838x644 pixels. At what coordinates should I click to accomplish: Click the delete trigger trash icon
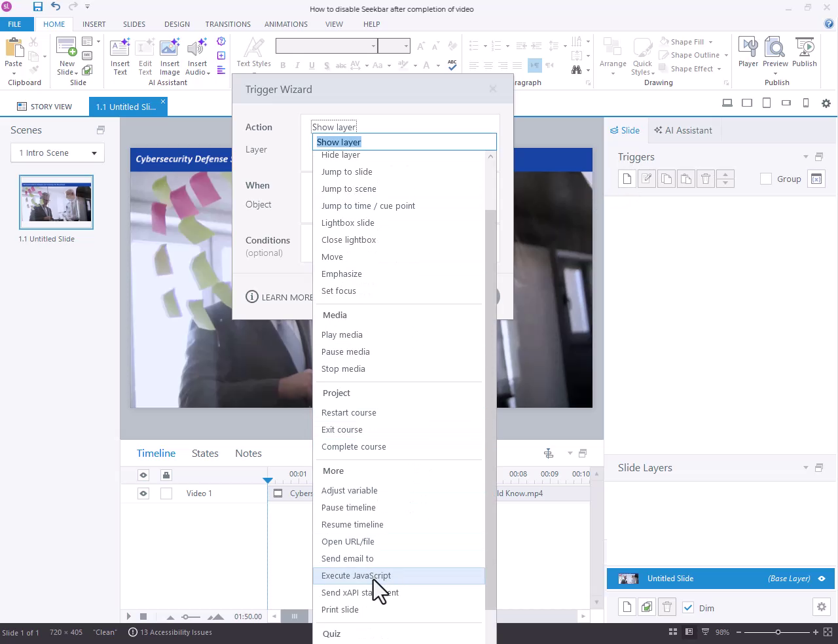coord(706,179)
